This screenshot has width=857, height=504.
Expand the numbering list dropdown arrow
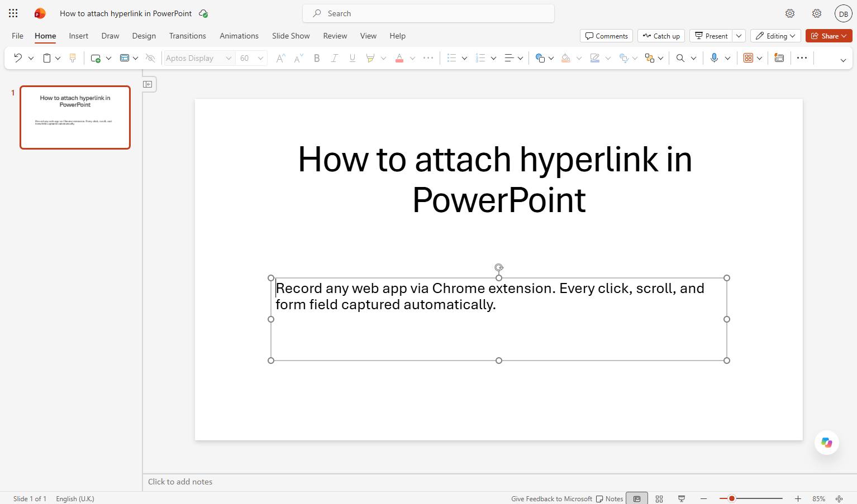tap(493, 58)
